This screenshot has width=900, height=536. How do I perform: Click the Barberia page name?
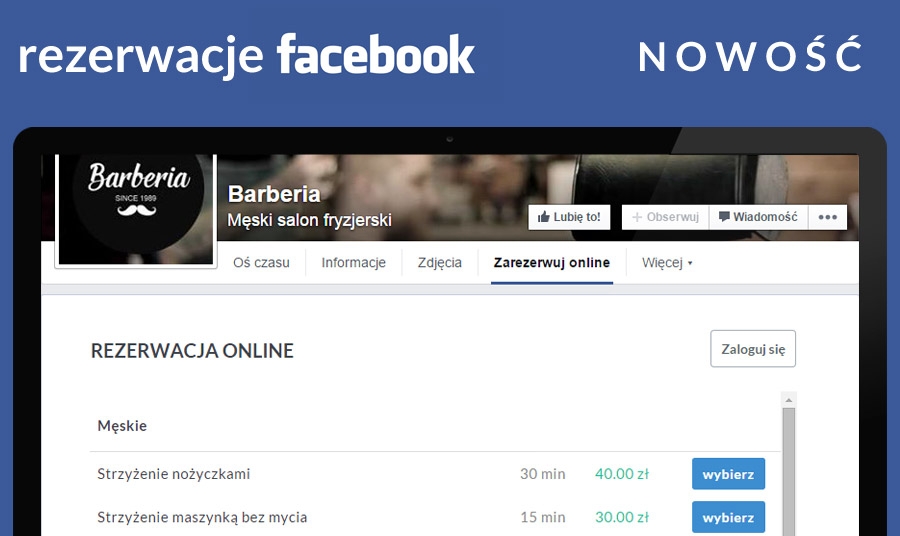[x=274, y=194]
